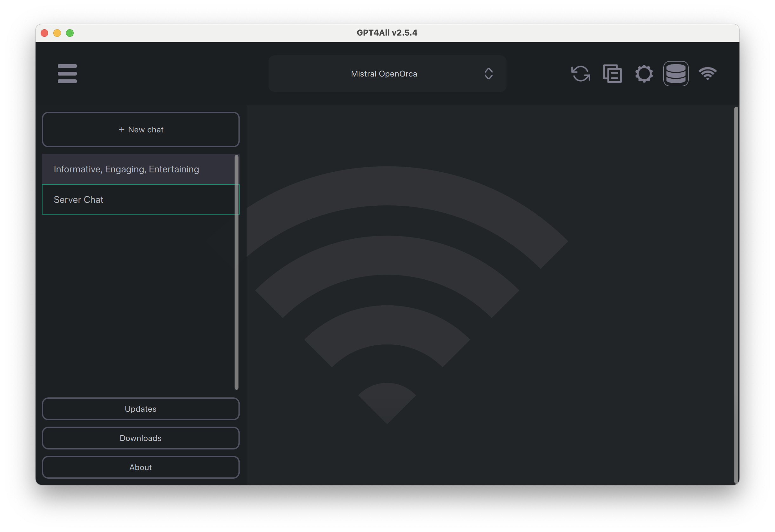775x532 pixels.
Task: Click the conversation area vertical scrollbar
Action: pyautogui.click(x=736, y=295)
